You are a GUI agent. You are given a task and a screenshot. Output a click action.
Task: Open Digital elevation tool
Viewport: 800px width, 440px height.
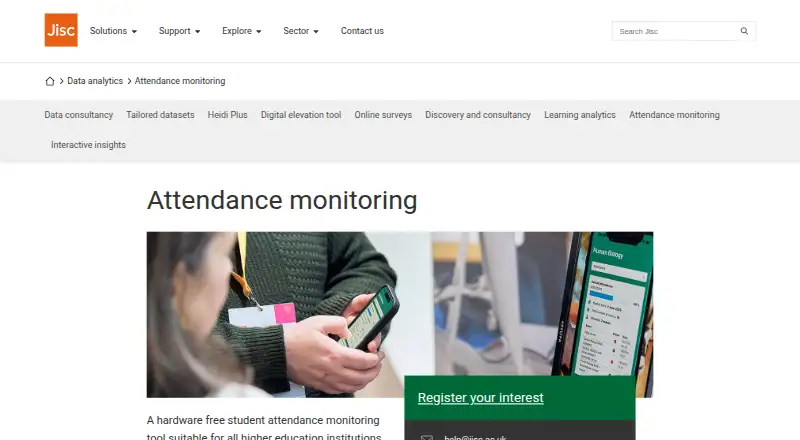click(301, 115)
